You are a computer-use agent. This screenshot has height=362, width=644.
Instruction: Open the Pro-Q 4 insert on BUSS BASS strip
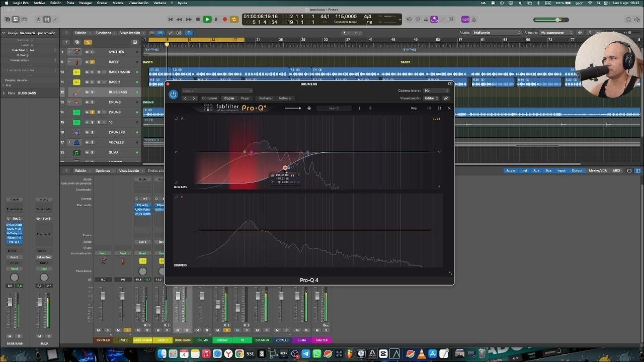(x=14, y=242)
